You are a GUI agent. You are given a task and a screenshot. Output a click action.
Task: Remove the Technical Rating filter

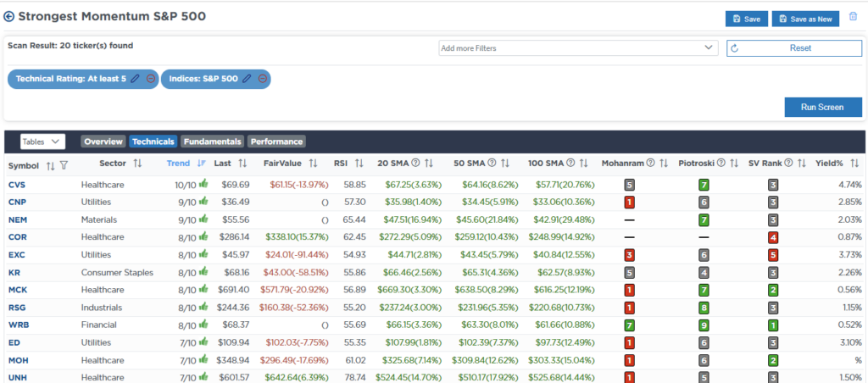[151, 79]
